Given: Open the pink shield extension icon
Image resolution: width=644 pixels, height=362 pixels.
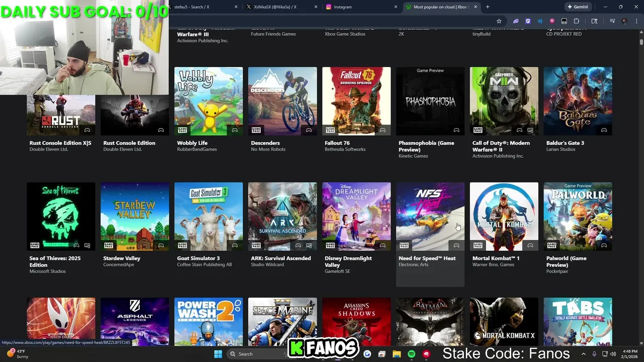Looking at the screenshot, I should (x=552, y=21).
